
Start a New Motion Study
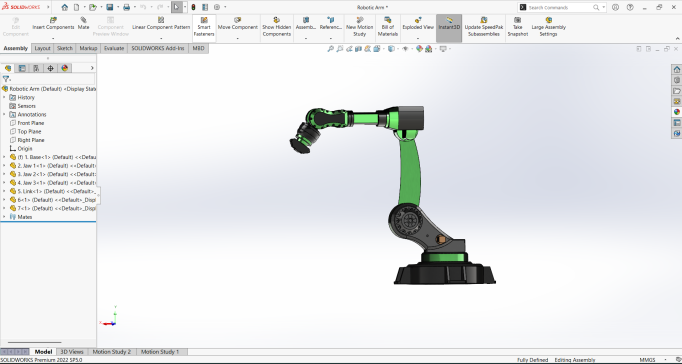(x=360, y=27)
